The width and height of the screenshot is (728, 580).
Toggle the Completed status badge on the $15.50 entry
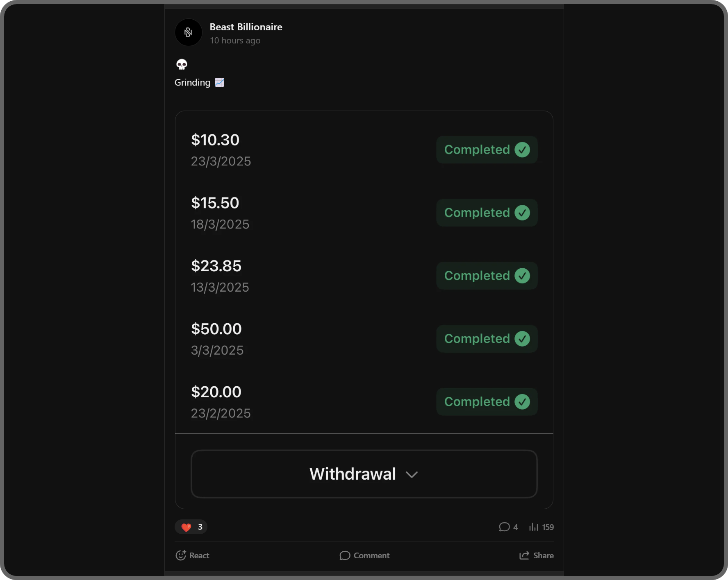point(487,213)
